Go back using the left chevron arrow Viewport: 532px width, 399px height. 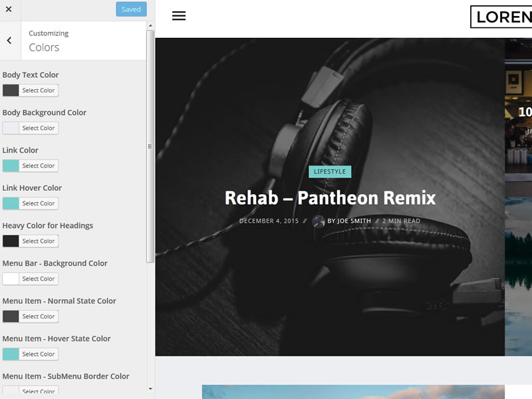(x=9, y=41)
